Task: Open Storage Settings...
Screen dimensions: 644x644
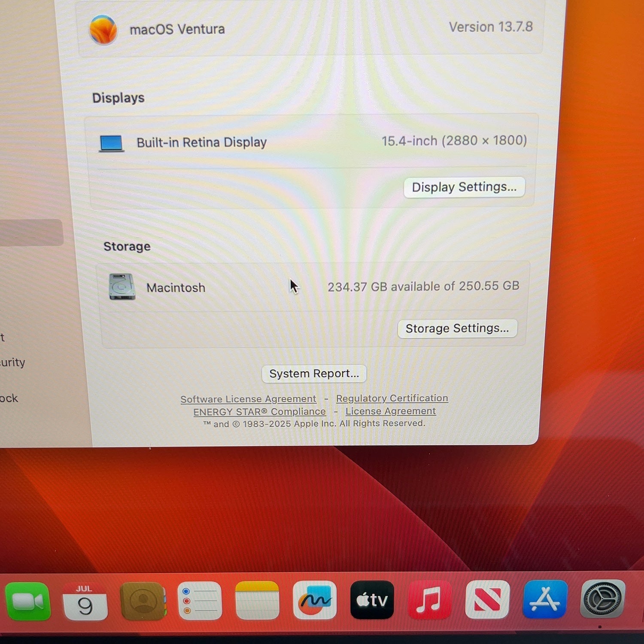Action: (457, 328)
